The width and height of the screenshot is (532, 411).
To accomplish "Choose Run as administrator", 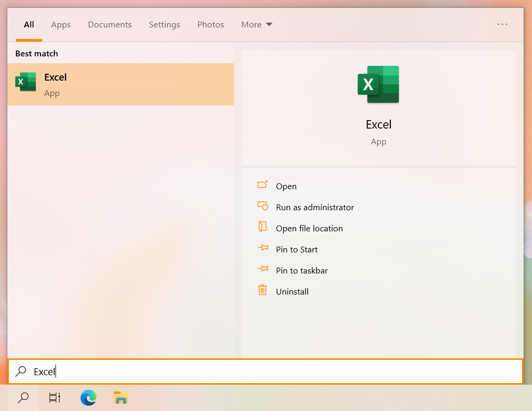I will (315, 208).
